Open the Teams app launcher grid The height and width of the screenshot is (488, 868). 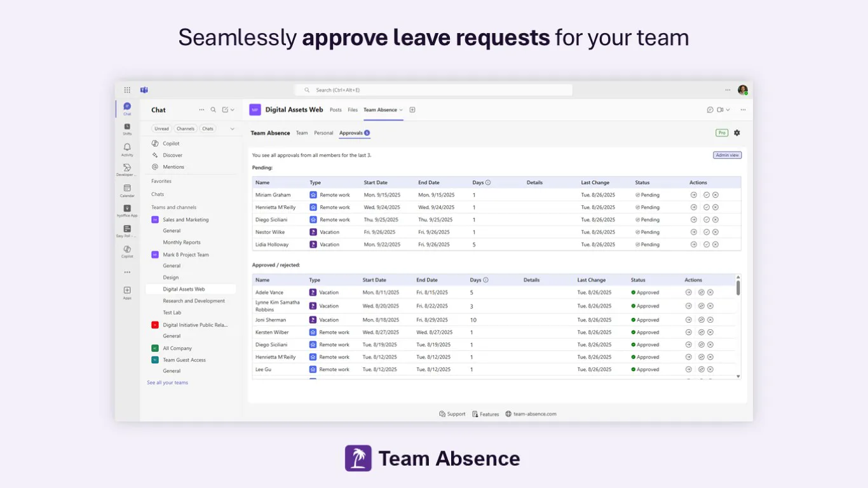click(x=127, y=90)
